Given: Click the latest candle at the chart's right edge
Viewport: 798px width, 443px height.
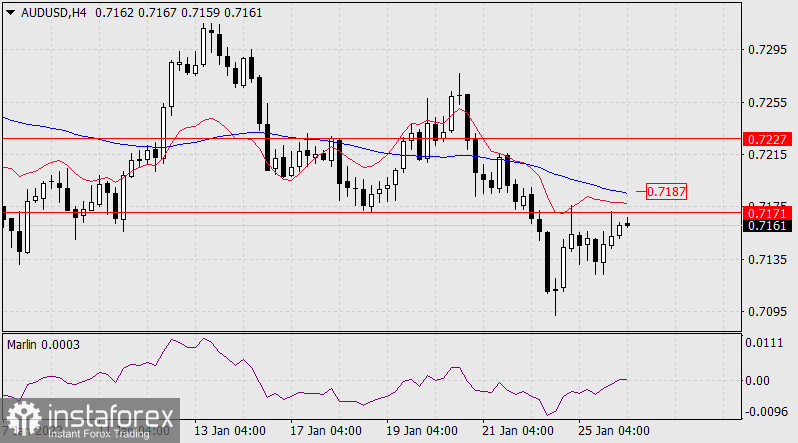Looking at the screenshot, I should 628,224.
